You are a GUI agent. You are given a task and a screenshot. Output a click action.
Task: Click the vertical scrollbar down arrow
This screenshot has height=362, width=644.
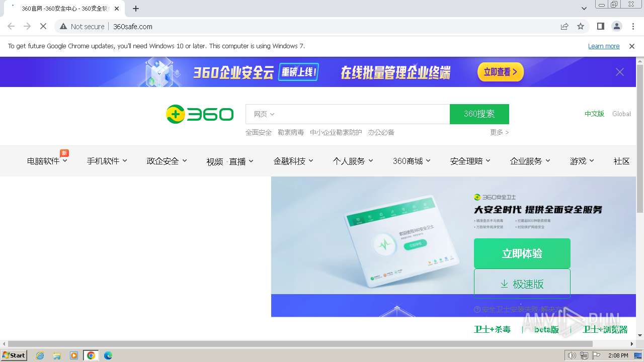(640, 335)
